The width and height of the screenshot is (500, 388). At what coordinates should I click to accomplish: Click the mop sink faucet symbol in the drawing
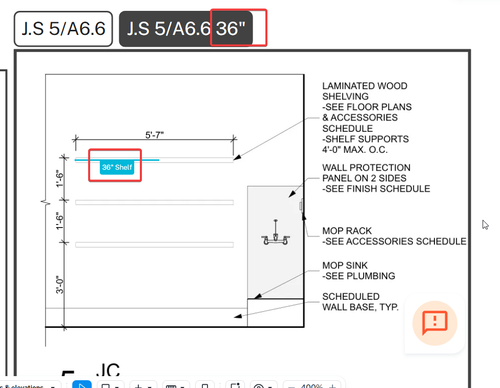pos(275,233)
